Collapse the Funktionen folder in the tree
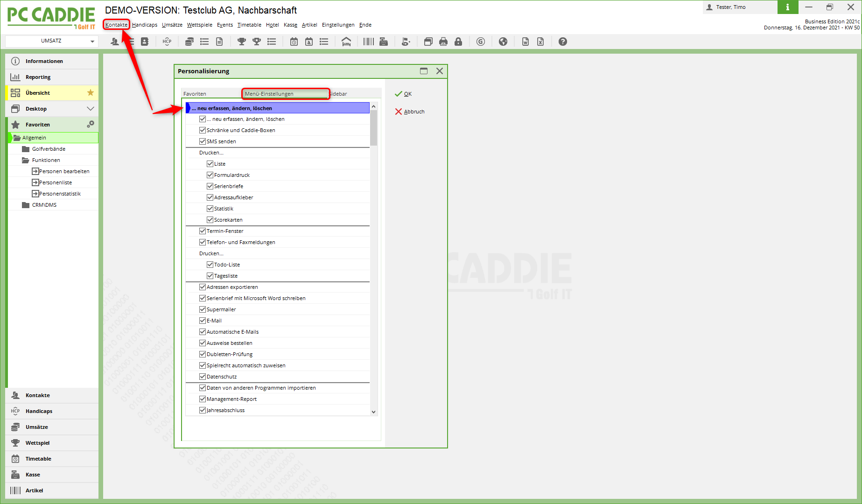Image resolution: width=862 pixels, height=504 pixels. tap(26, 160)
